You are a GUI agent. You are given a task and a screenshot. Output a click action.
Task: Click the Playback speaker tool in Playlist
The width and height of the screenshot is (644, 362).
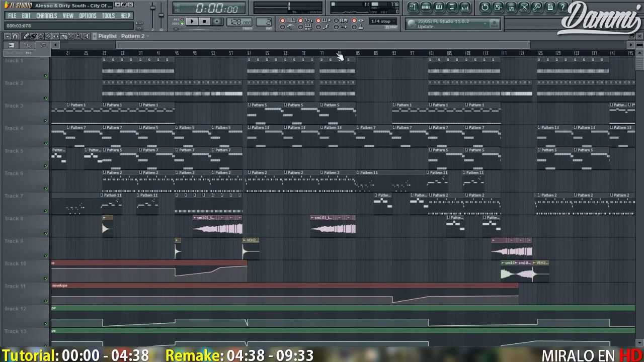pos(86,36)
